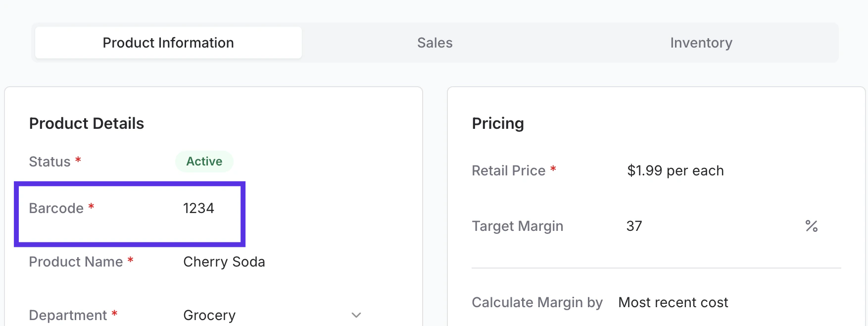Viewport: 868px width, 326px height.
Task: Change the Most recent cost margin option
Action: pyautogui.click(x=673, y=303)
